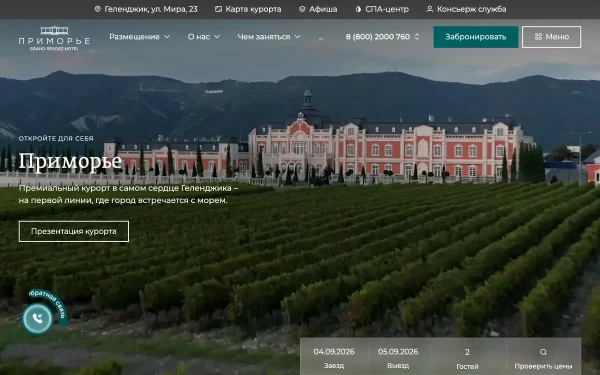Click the magnifier icon above Проверить цены

tap(543, 352)
